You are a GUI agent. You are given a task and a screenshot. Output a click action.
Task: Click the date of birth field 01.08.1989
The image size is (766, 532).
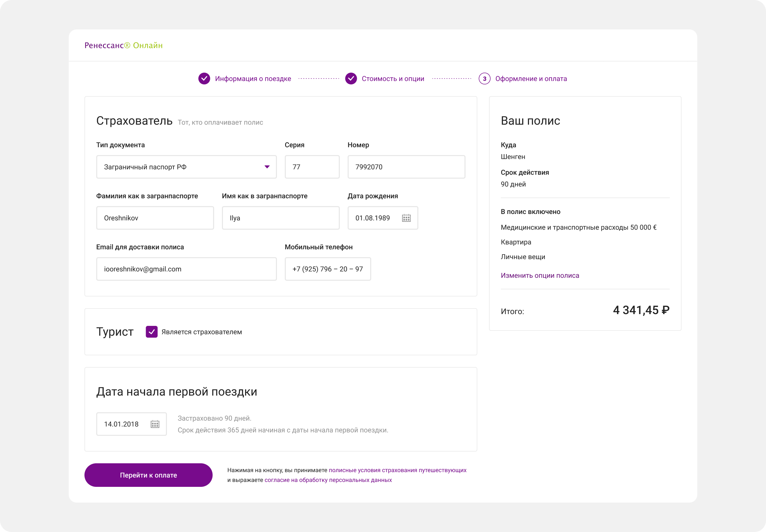pyautogui.click(x=383, y=218)
